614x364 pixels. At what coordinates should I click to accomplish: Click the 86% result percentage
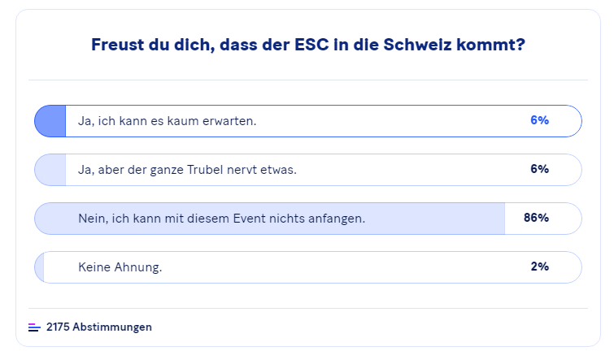click(x=537, y=219)
